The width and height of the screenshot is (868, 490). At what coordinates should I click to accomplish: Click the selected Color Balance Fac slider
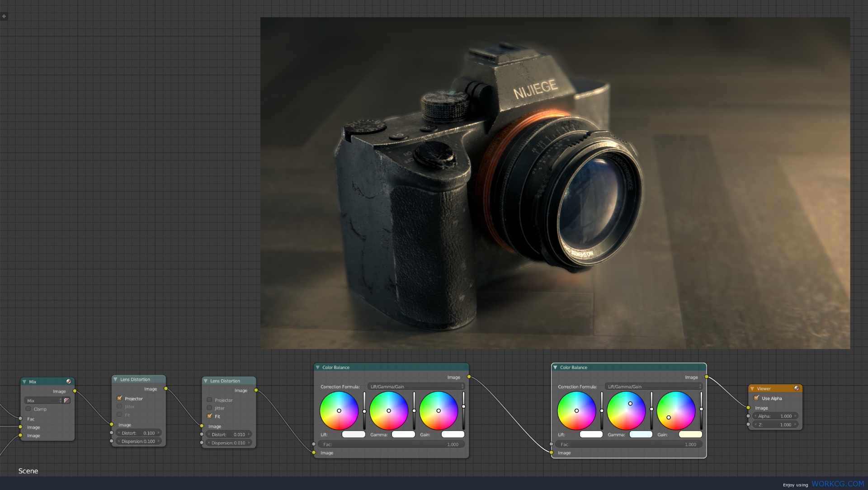click(x=629, y=444)
